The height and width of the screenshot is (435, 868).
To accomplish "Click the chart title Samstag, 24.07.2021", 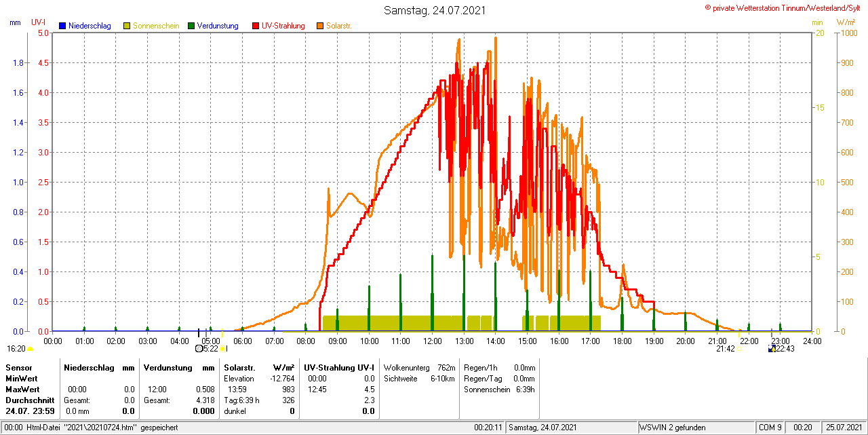I will pos(435,10).
